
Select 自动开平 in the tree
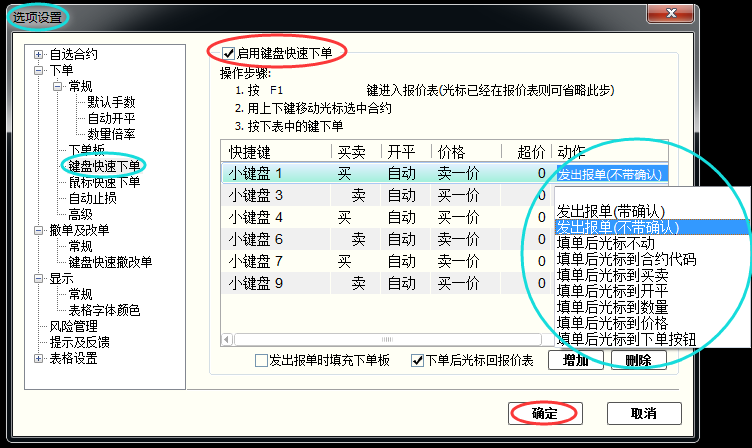pyautogui.click(x=111, y=118)
